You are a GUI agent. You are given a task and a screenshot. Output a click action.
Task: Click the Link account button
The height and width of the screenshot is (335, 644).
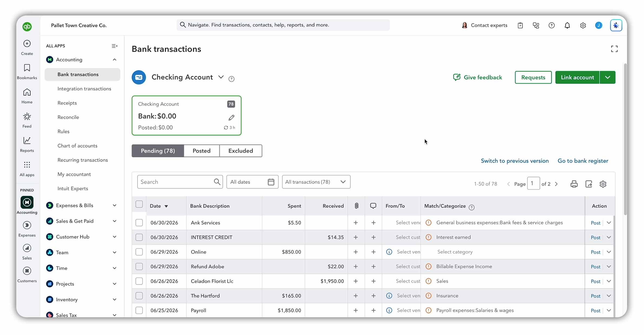tap(577, 77)
